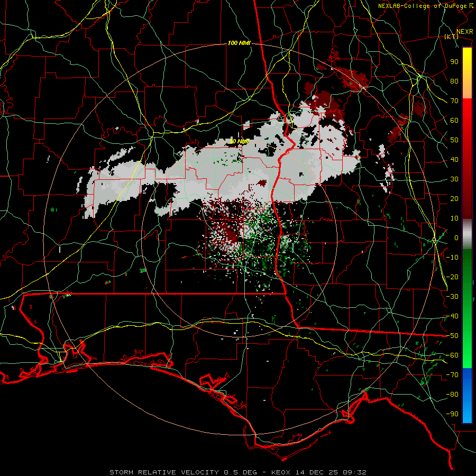Click the 0 value on velocity scale
476x476 pixels.
point(456,237)
